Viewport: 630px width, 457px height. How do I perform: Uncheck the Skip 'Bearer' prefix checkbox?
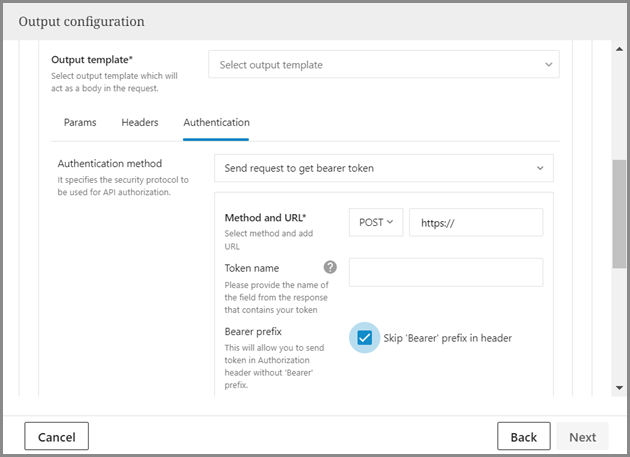[365, 338]
